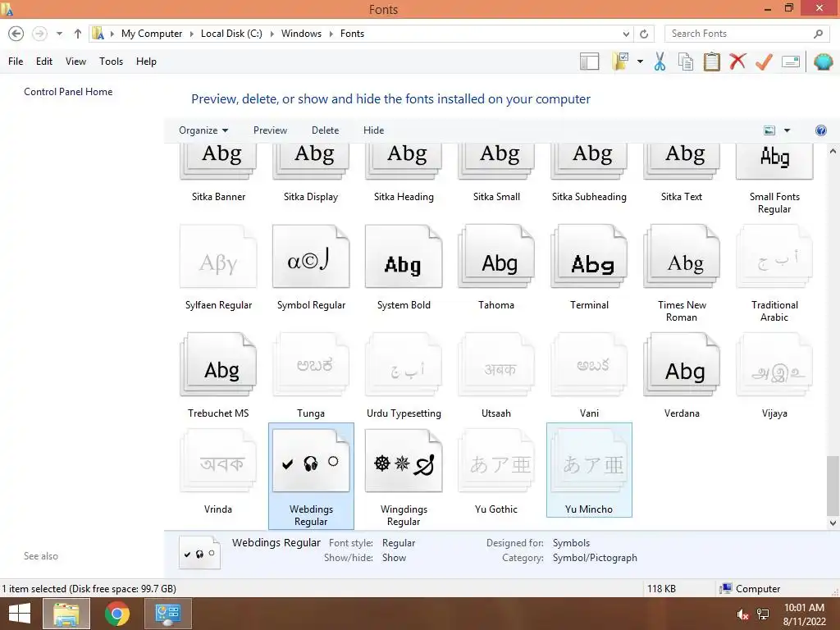Viewport: 840px width, 630px height.
Task: Click the folder options checklist icon
Action: (620, 62)
